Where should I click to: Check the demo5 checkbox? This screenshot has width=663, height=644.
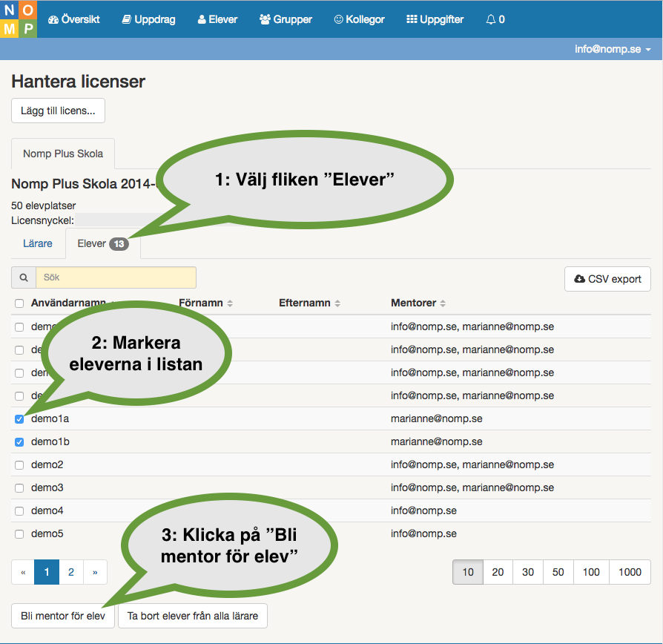point(19,534)
